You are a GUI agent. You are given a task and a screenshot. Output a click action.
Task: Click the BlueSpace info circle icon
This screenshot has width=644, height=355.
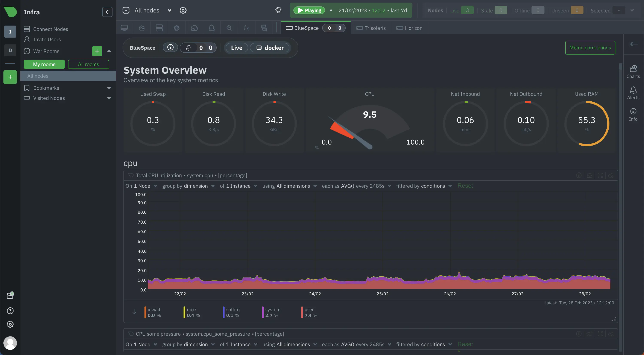click(x=170, y=47)
